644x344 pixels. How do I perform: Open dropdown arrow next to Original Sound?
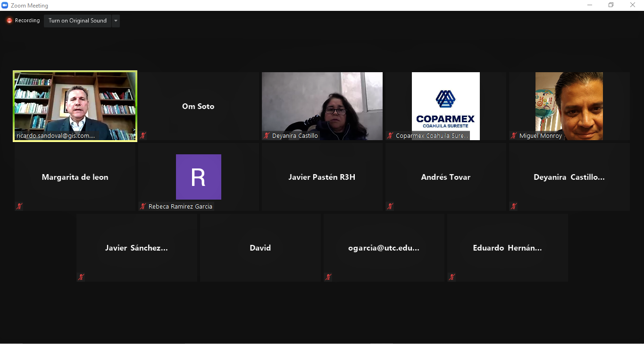click(x=116, y=21)
